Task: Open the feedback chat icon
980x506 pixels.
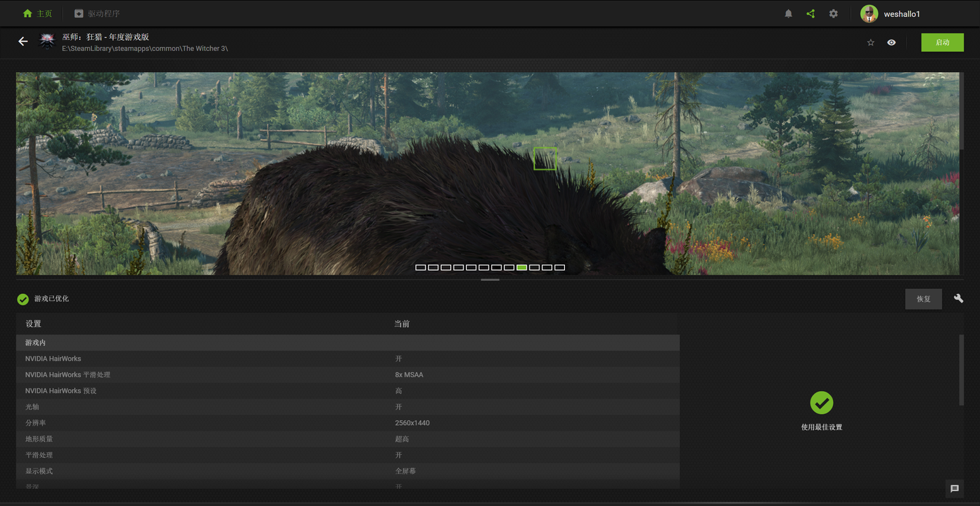Action: click(954, 488)
